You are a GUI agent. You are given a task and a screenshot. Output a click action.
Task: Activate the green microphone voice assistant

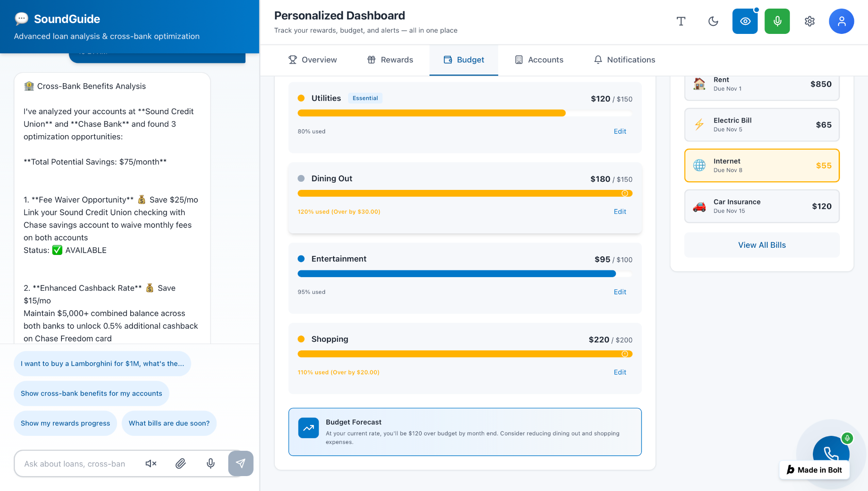click(x=777, y=21)
